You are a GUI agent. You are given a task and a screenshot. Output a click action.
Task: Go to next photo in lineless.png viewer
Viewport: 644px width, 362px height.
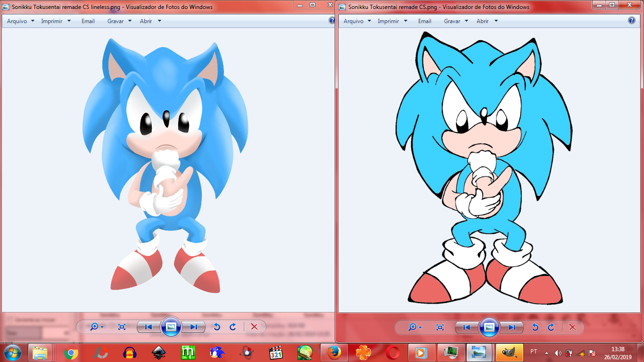[194, 327]
